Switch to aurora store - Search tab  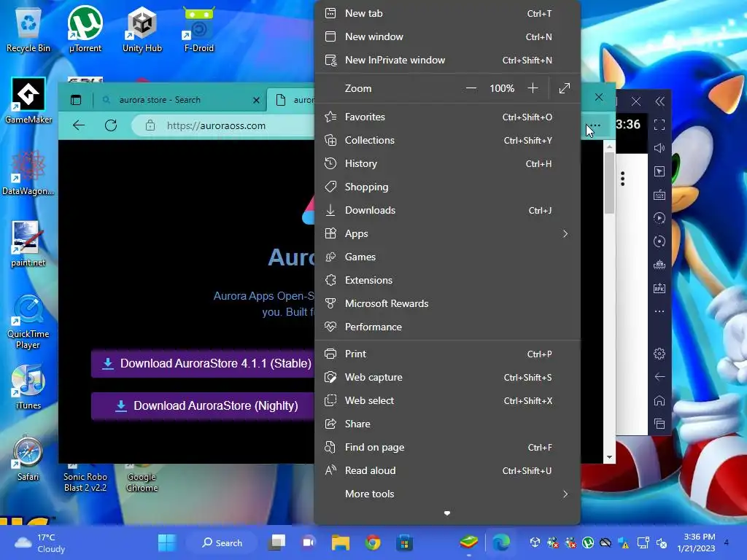(181, 100)
